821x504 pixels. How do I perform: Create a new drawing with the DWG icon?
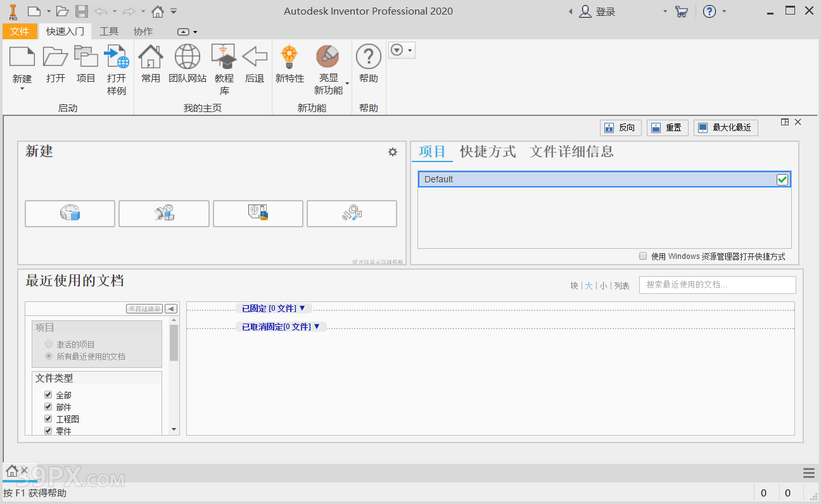[258, 213]
